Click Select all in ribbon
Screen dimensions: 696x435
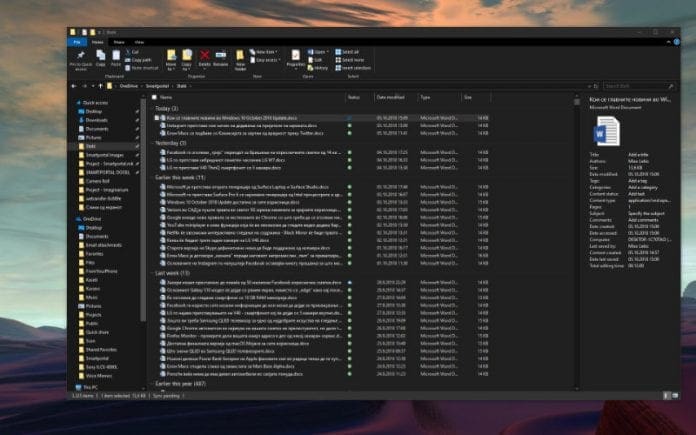pos(347,52)
